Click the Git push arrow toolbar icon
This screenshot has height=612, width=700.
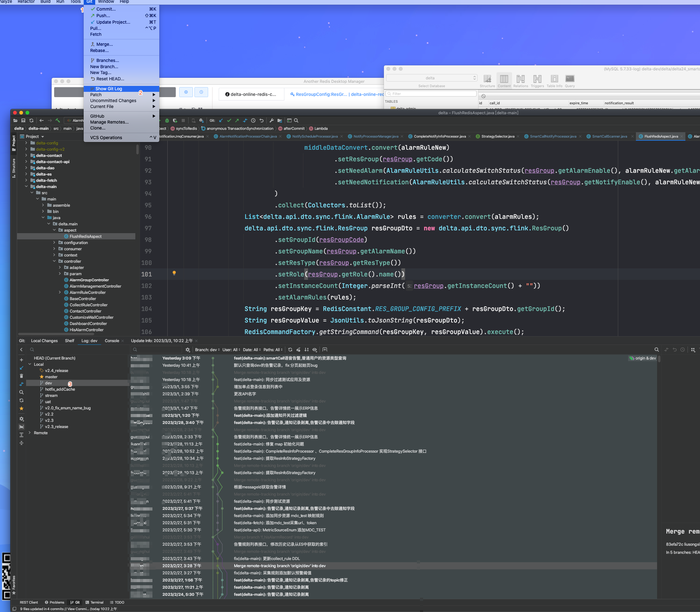(x=237, y=120)
